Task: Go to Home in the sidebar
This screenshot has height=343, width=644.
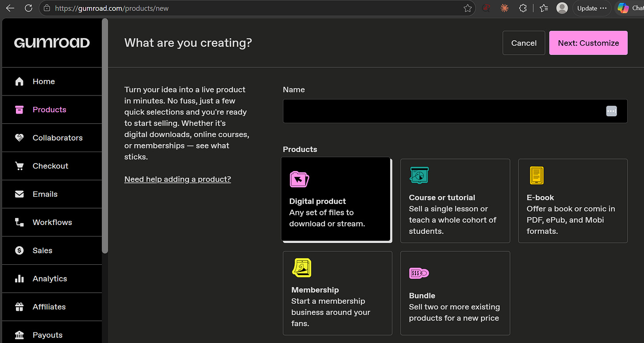Action: (x=52, y=81)
